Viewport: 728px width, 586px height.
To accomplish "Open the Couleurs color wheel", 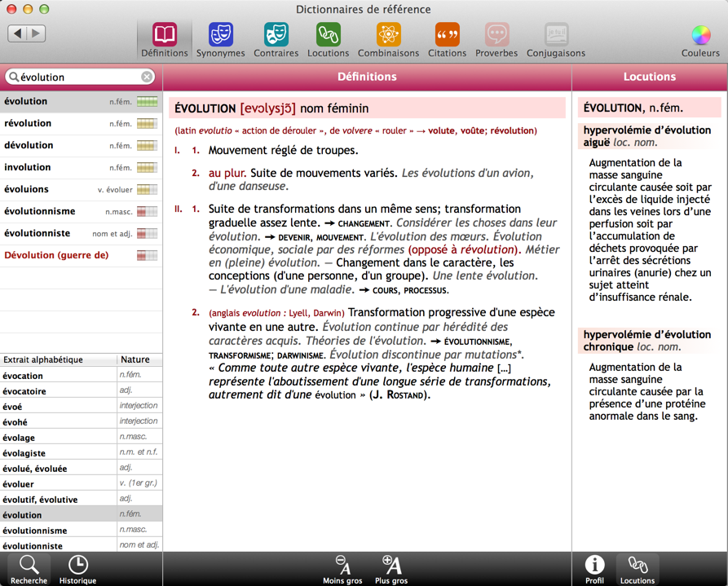I will pos(700,35).
